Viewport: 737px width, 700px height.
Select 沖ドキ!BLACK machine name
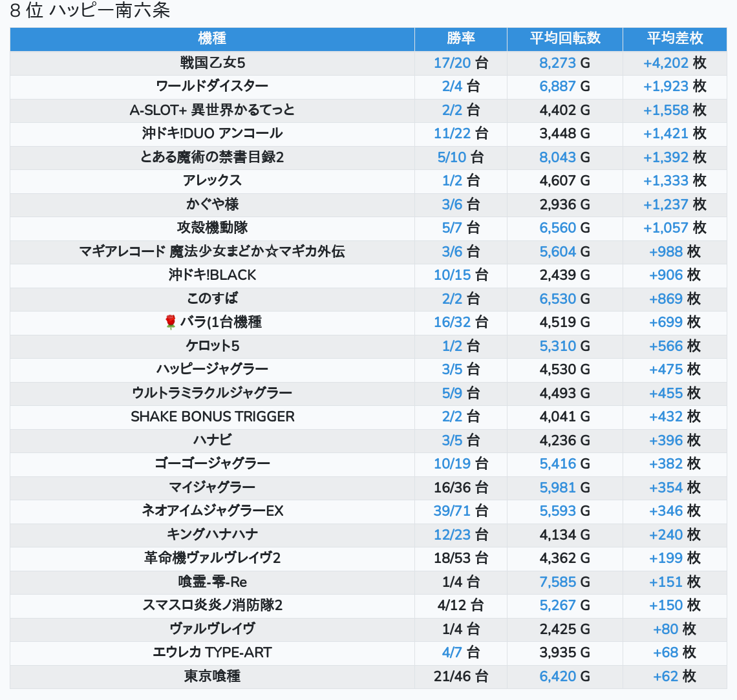pyautogui.click(x=213, y=275)
